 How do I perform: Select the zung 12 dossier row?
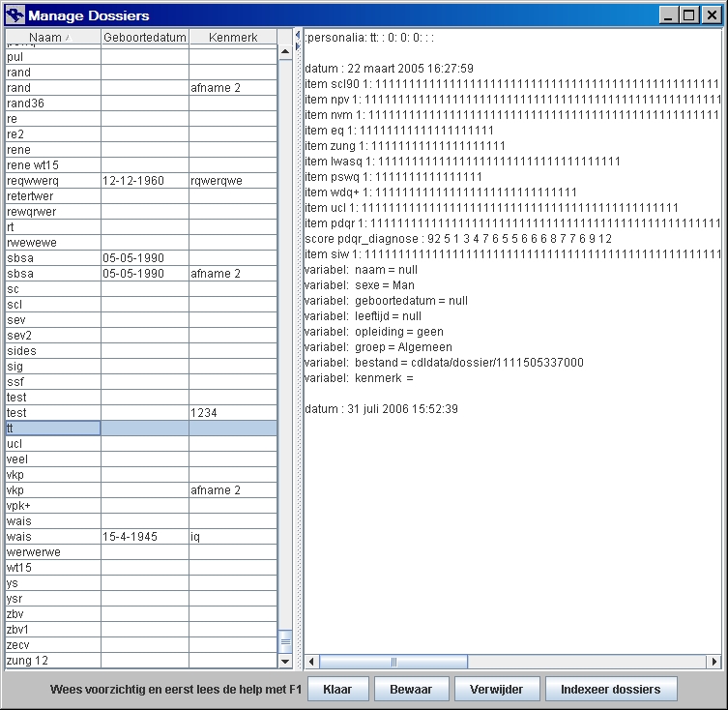point(52,661)
